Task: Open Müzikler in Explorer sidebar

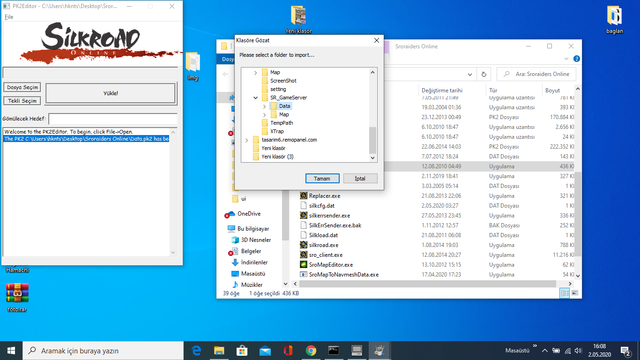Action: [x=251, y=284]
